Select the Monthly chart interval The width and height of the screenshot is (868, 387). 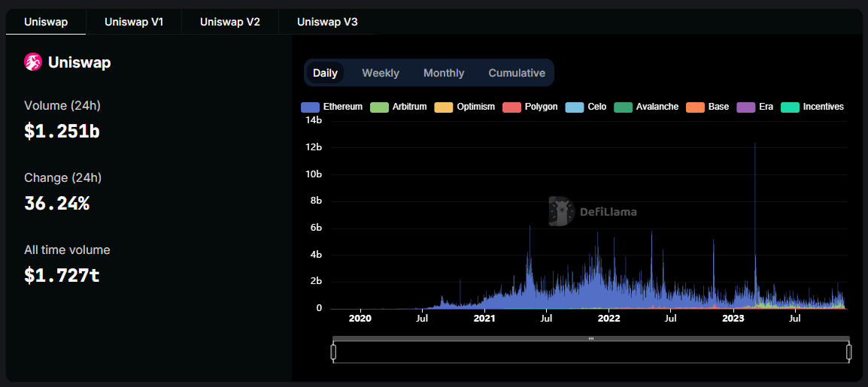[444, 73]
